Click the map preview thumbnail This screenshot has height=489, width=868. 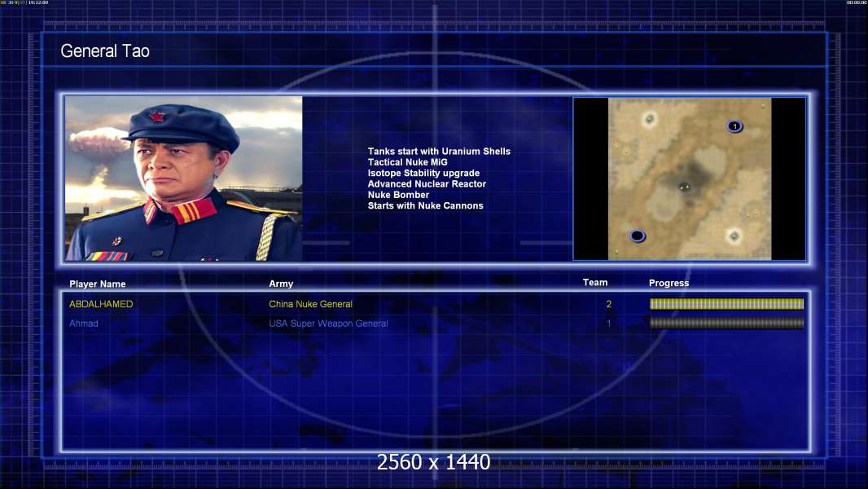pyautogui.click(x=689, y=178)
